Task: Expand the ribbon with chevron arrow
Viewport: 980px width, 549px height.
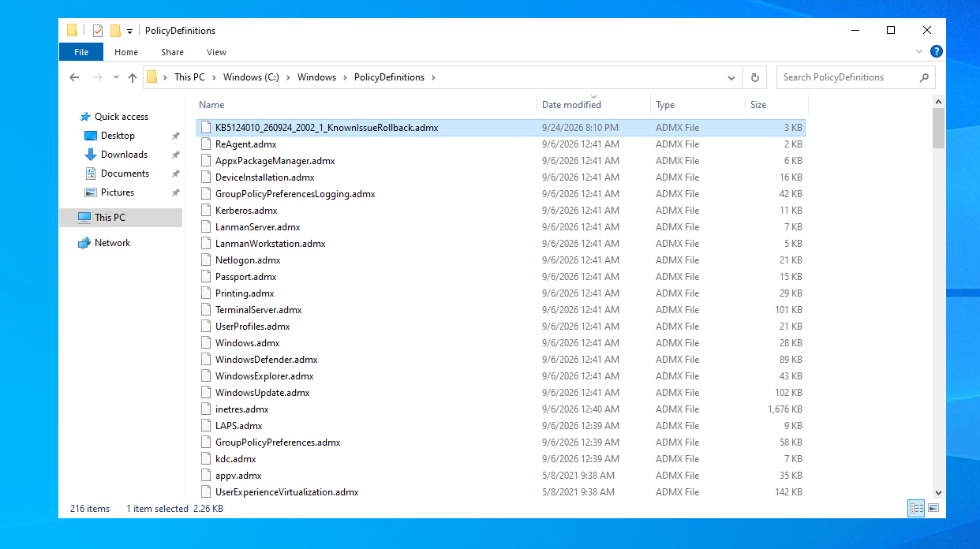Action: point(919,52)
